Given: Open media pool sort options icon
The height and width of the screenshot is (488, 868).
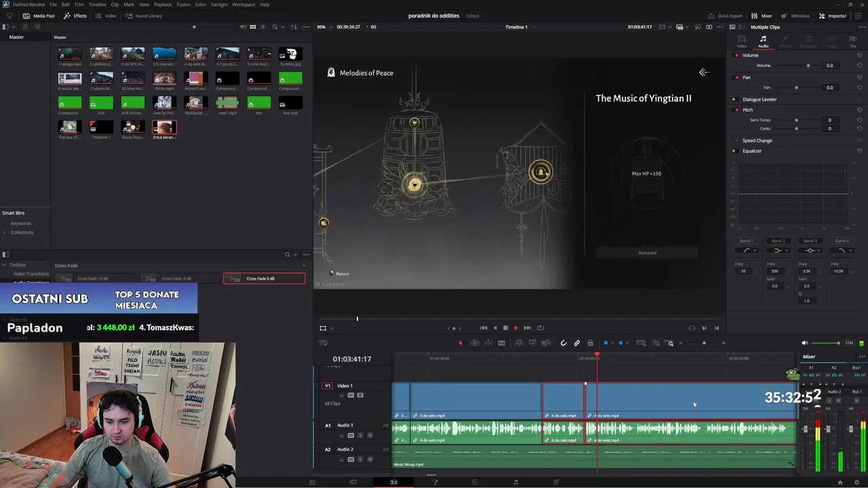Looking at the screenshot, I should [293, 27].
